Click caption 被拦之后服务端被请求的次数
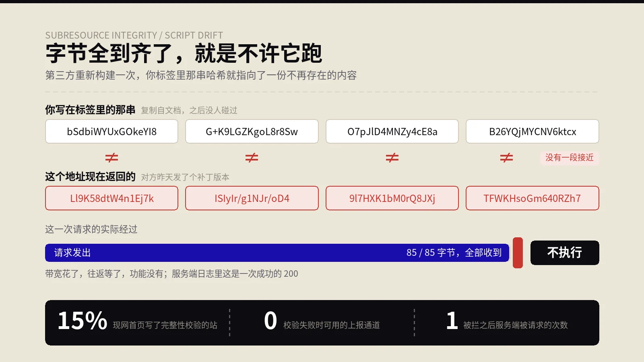 516,325
